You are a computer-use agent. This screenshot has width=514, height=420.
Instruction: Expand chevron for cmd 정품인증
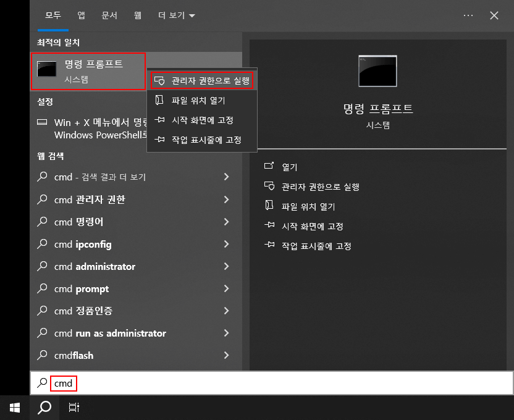(x=226, y=311)
